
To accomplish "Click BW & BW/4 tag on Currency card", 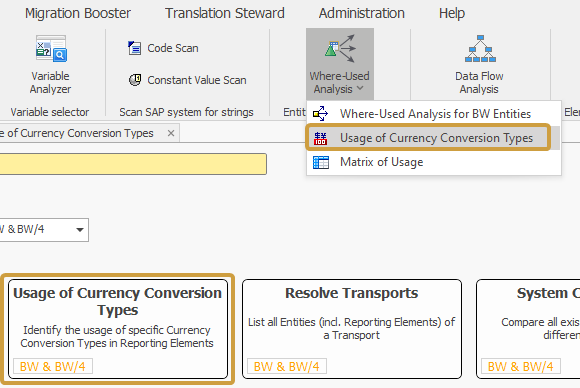I will (x=53, y=367).
